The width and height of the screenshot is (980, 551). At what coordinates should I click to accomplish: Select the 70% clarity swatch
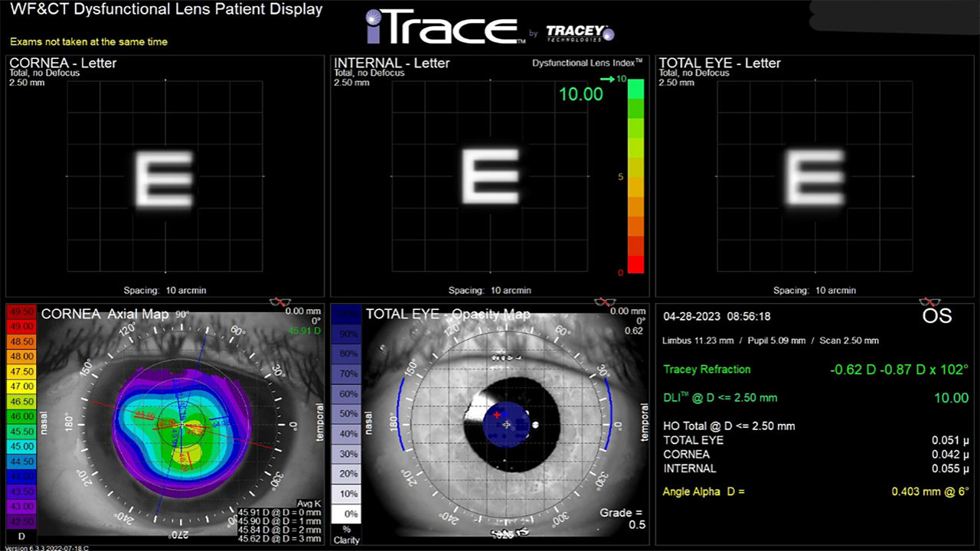coord(347,374)
